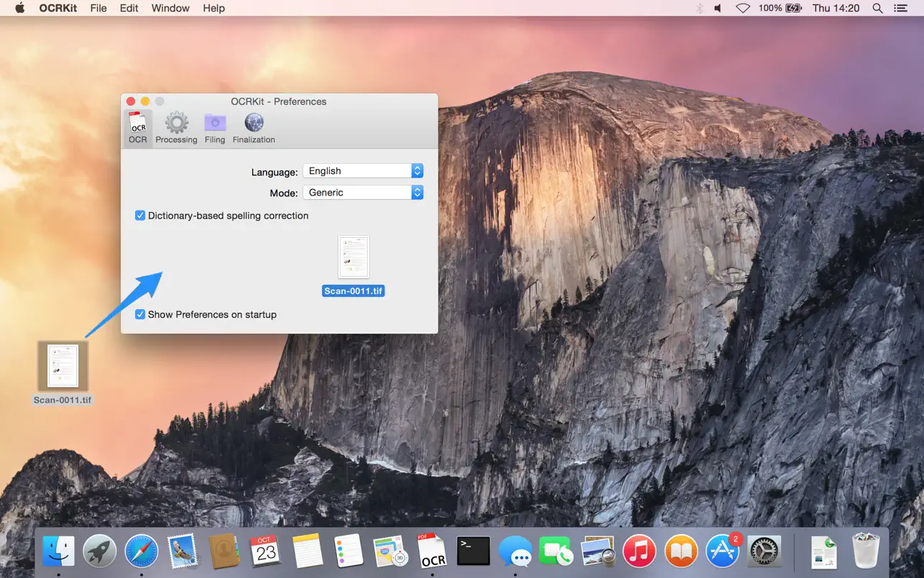Launch iTunes from the Dock
This screenshot has width=924, height=578.
(x=639, y=551)
